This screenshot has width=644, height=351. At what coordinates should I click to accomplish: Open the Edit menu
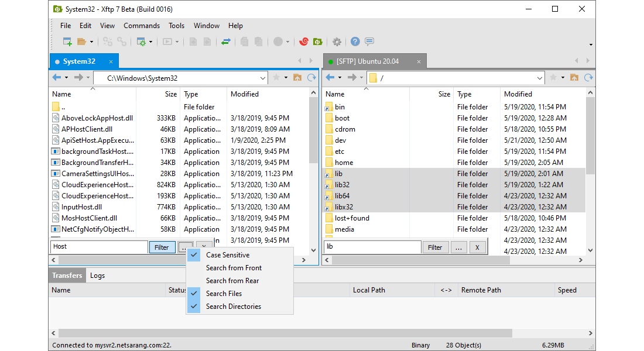click(85, 26)
